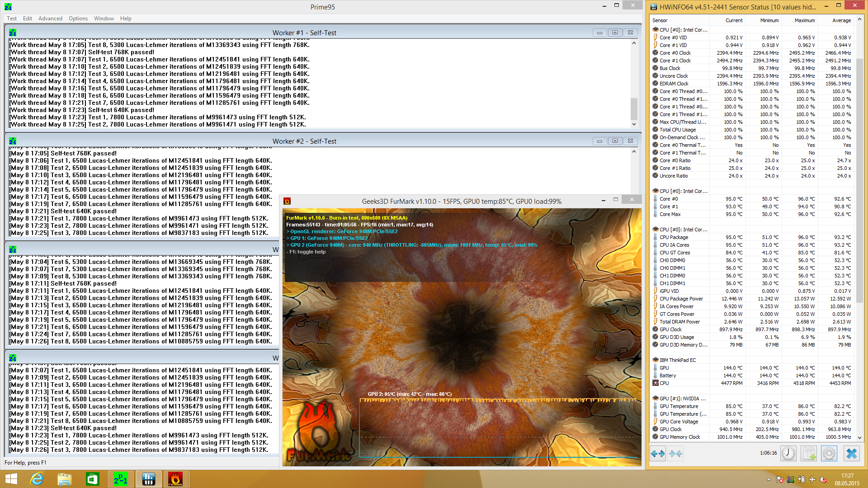Select the Uncore Ratio sensor row
The height and width of the screenshot is (488, 868).
[753, 176]
